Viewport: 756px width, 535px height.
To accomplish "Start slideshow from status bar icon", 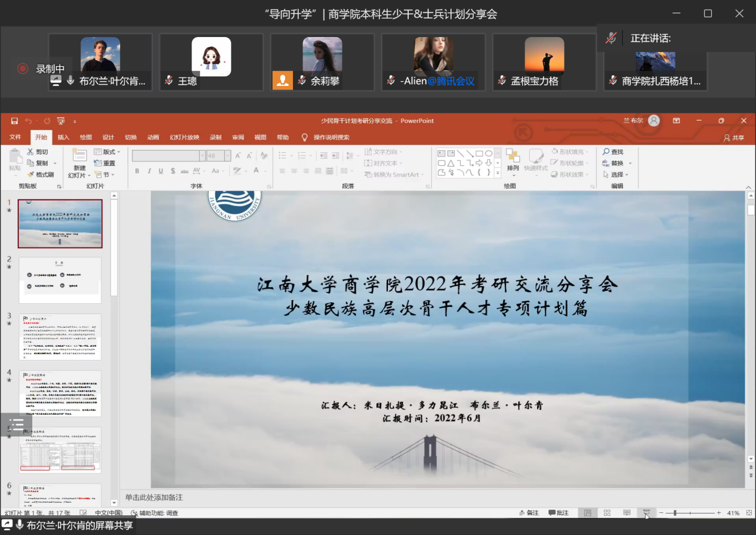I will (646, 513).
